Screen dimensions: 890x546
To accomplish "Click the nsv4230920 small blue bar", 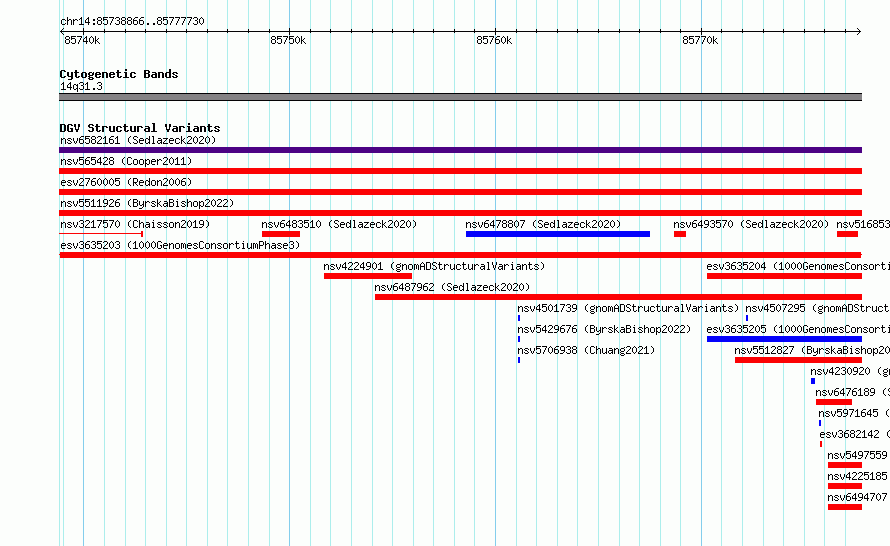I will [x=813, y=381].
